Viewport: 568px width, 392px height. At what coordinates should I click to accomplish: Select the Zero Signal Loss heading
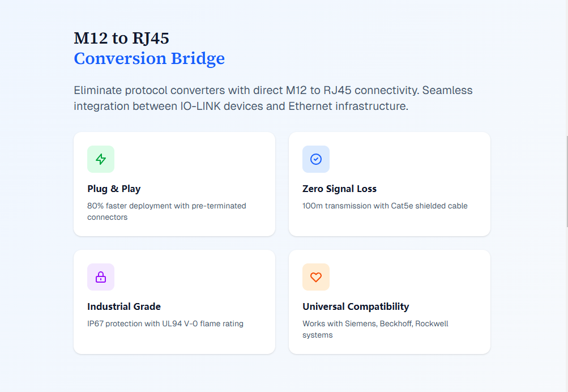[x=339, y=189]
